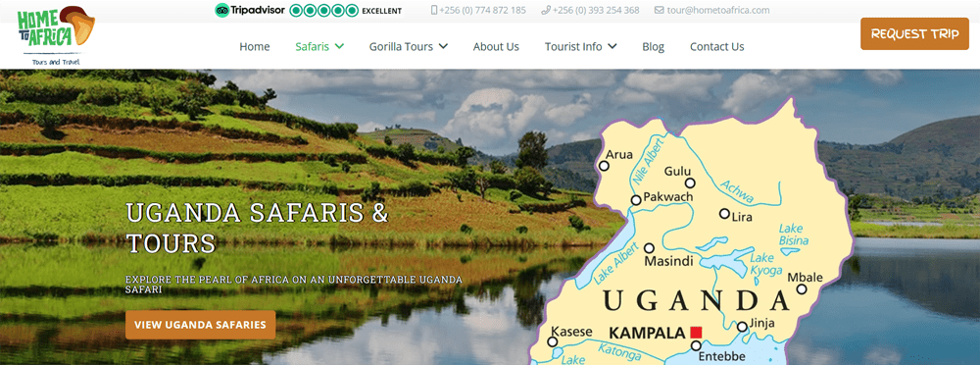Click the telephone handset icon

(546, 10)
